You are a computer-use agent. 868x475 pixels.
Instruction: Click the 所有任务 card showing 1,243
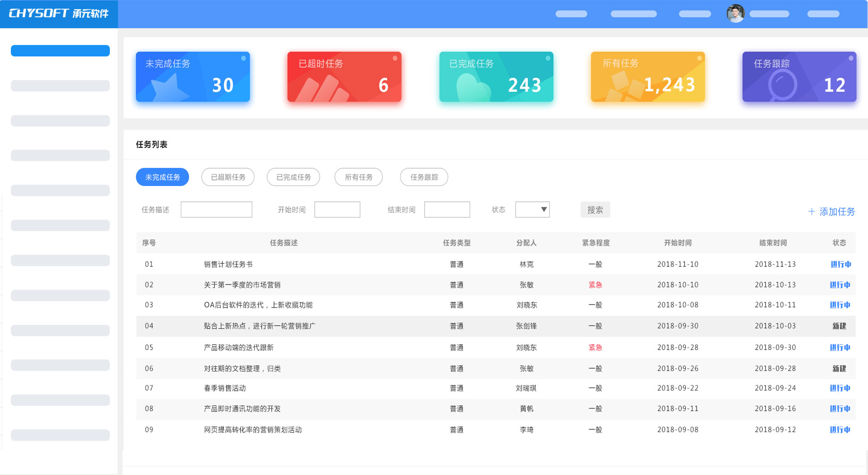point(647,77)
